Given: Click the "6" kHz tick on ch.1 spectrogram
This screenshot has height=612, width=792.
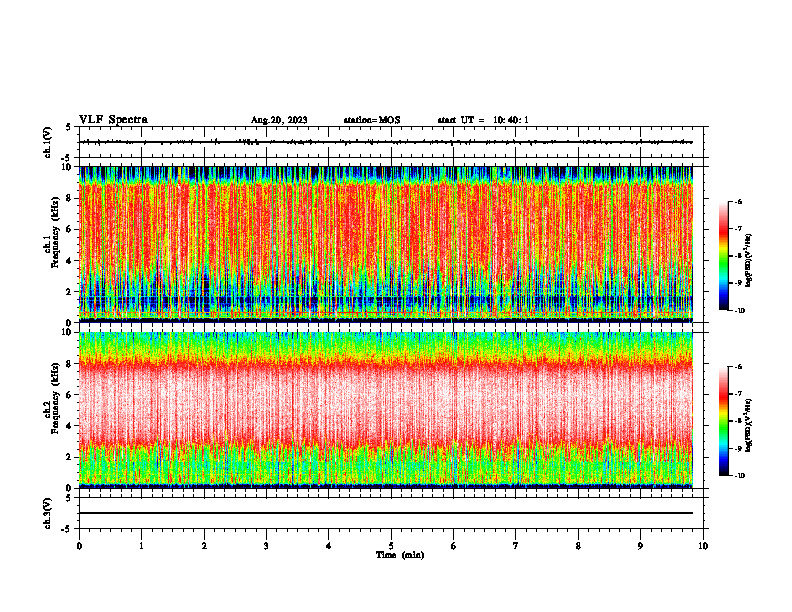Looking at the screenshot, I should pyautogui.click(x=69, y=229).
